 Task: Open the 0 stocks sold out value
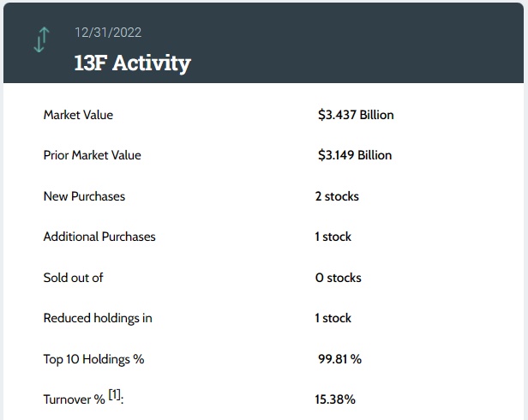pos(339,278)
